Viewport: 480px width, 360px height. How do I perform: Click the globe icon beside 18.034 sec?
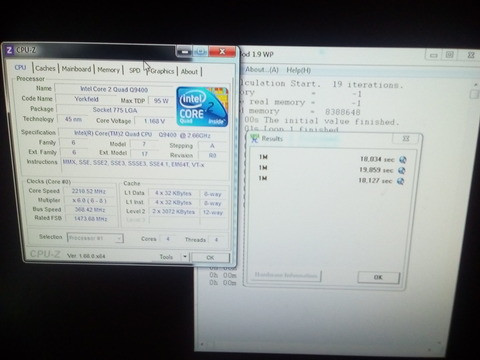click(403, 160)
